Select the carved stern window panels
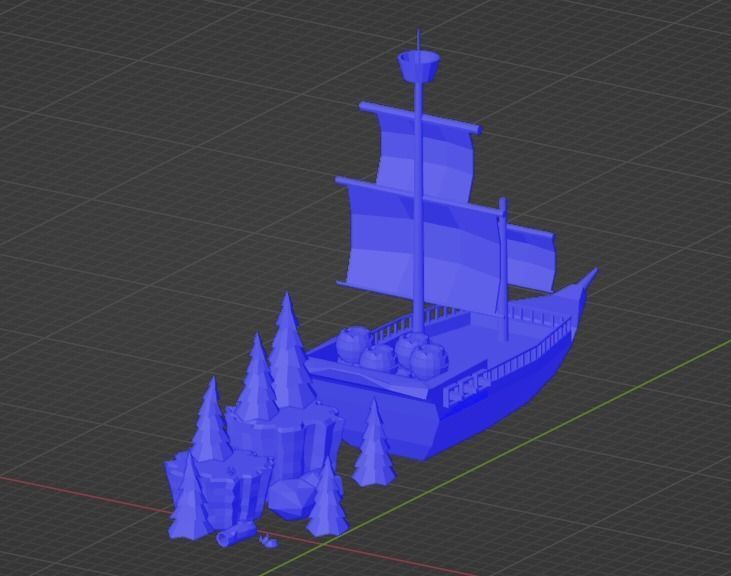 (467, 389)
